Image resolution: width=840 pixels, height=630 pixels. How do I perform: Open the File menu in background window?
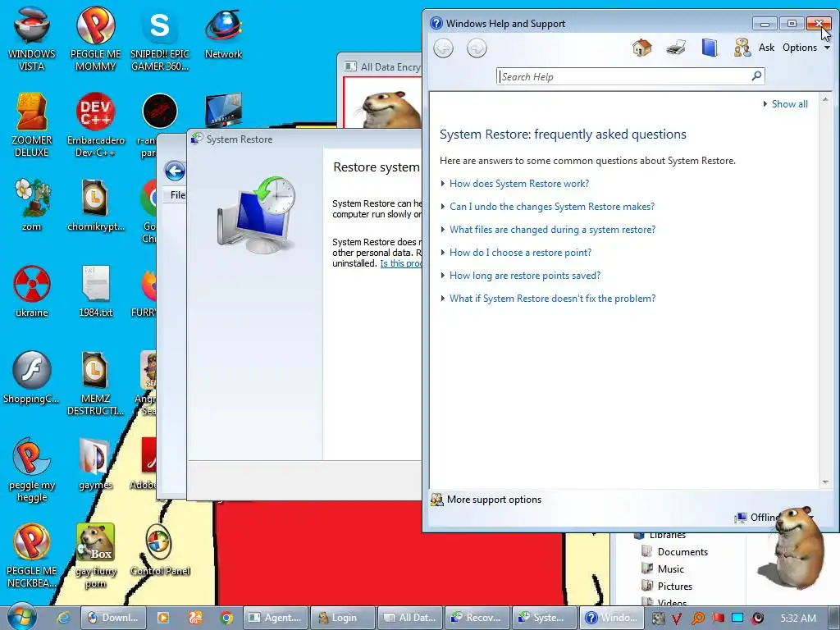point(177,195)
